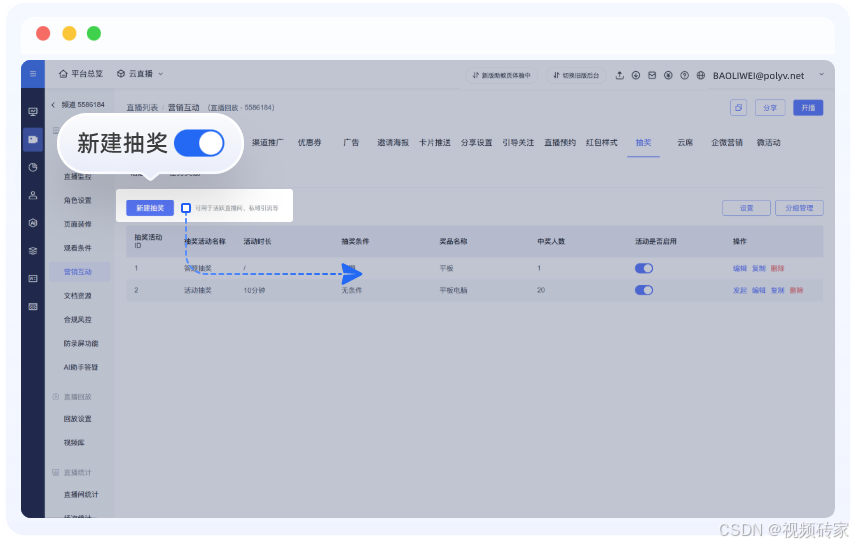Switch to the 云席 tab

coord(685,143)
